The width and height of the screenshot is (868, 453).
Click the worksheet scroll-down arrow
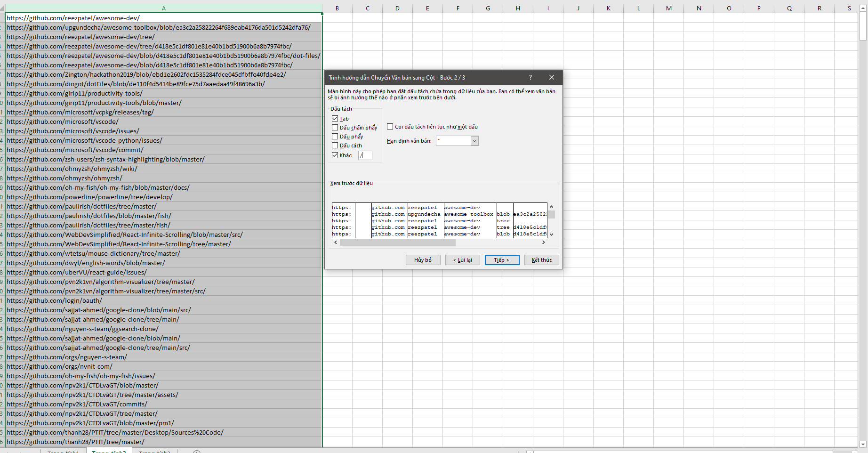click(x=863, y=444)
